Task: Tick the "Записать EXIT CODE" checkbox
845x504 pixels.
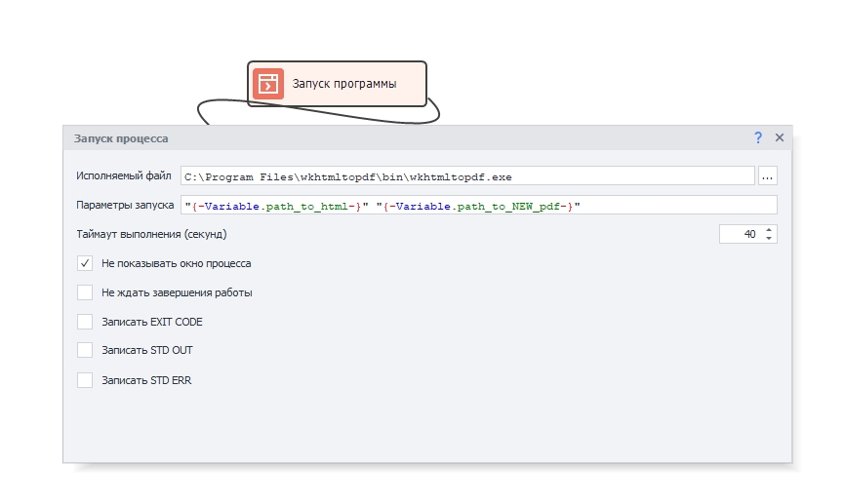Action: point(85,322)
